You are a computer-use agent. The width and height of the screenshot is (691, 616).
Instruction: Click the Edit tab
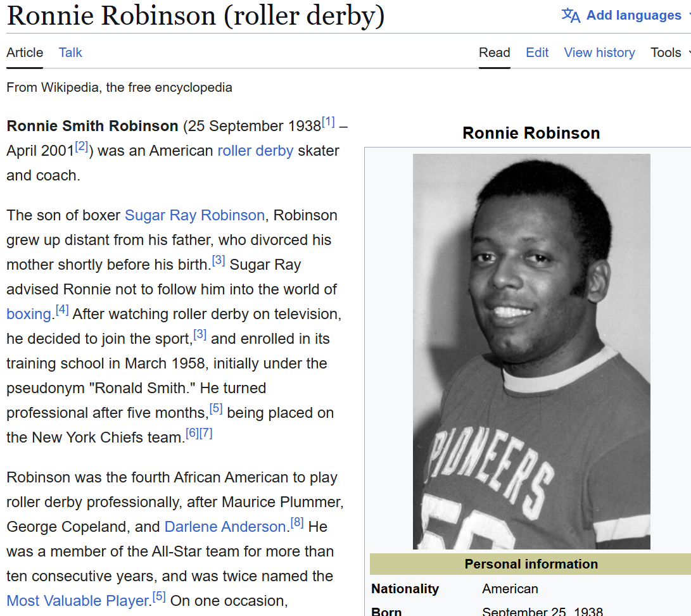coord(537,53)
